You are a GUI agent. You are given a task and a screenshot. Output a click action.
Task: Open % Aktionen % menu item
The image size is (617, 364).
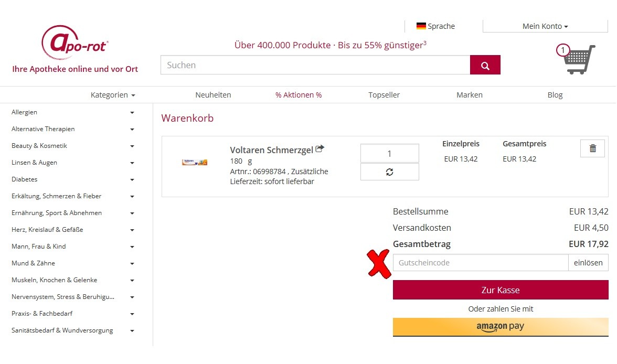point(299,95)
